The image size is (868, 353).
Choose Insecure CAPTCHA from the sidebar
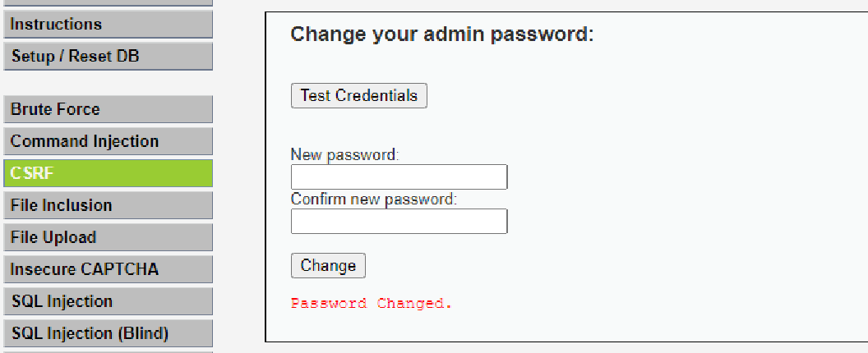click(107, 269)
